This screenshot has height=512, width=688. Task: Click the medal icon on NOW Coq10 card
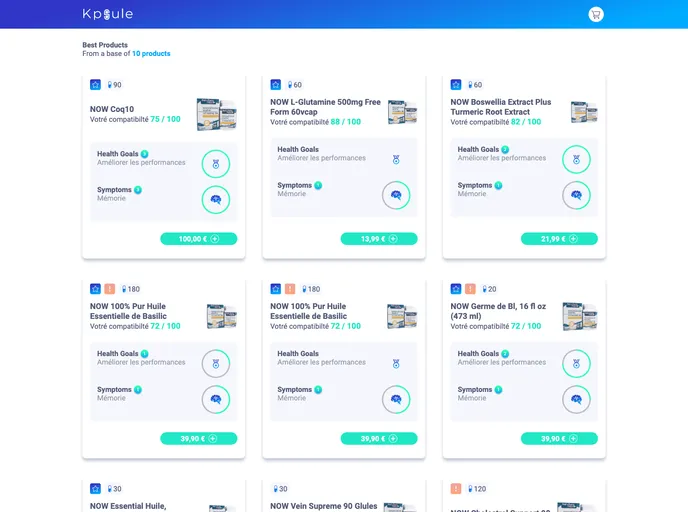(x=216, y=163)
